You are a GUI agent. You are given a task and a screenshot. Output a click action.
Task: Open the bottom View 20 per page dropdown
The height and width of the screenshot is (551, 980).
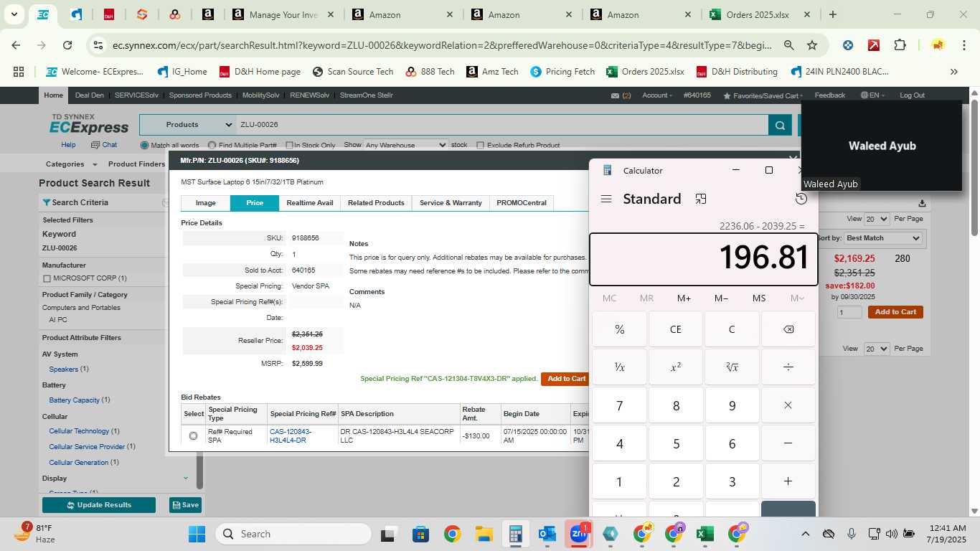(x=876, y=349)
